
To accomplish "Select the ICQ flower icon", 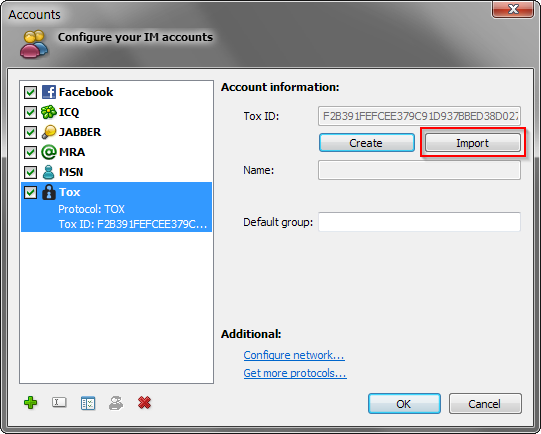I will coord(49,112).
